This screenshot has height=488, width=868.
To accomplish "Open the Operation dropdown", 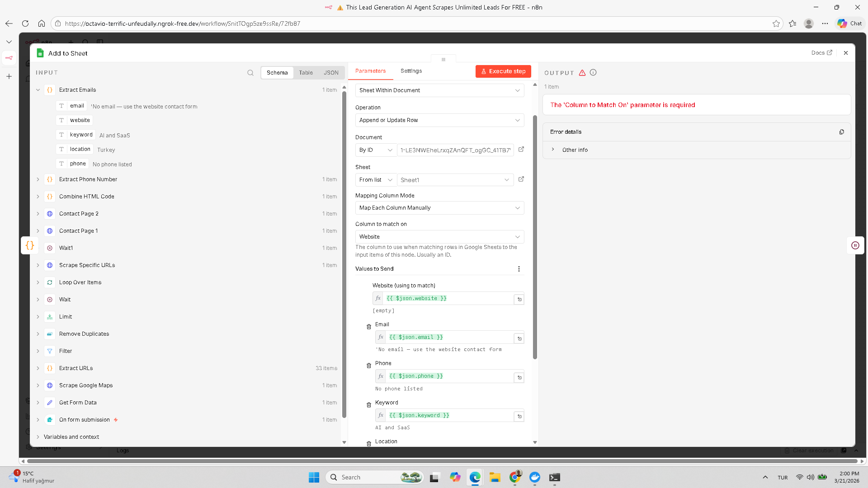I will pyautogui.click(x=439, y=120).
